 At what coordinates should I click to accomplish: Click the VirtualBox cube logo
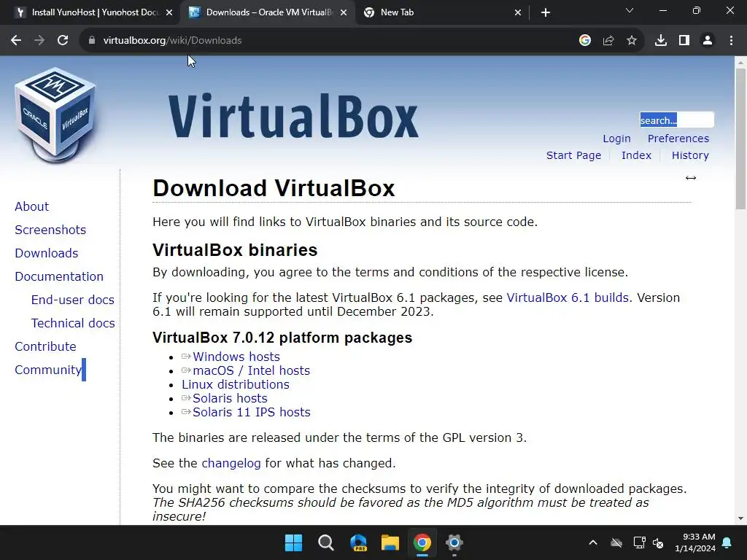55,114
